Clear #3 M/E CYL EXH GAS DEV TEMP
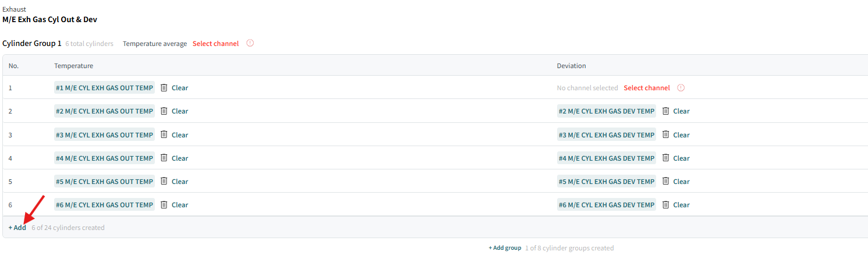The width and height of the screenshot is (868, 269). pos(681,134)
